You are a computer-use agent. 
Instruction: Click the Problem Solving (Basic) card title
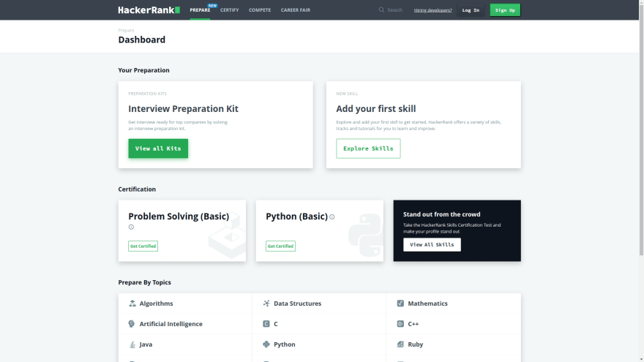179,216
